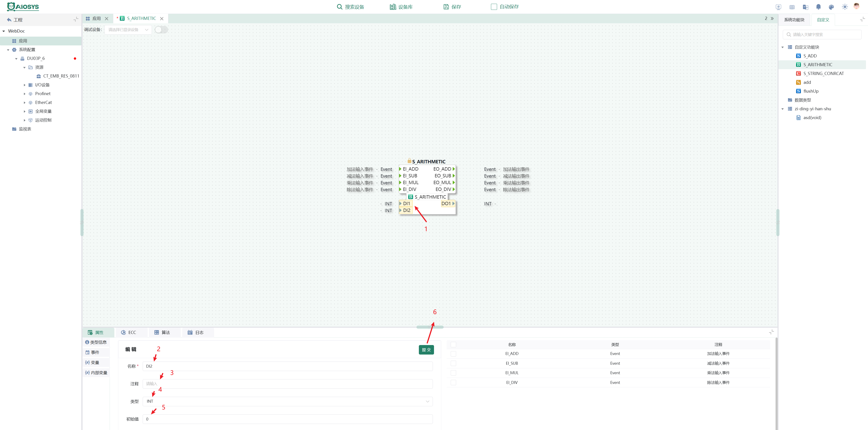Image resolution: width=868 pixels, height=430 pixels.
Task: Click the left panel splitter handle
Action: (82, 222)
